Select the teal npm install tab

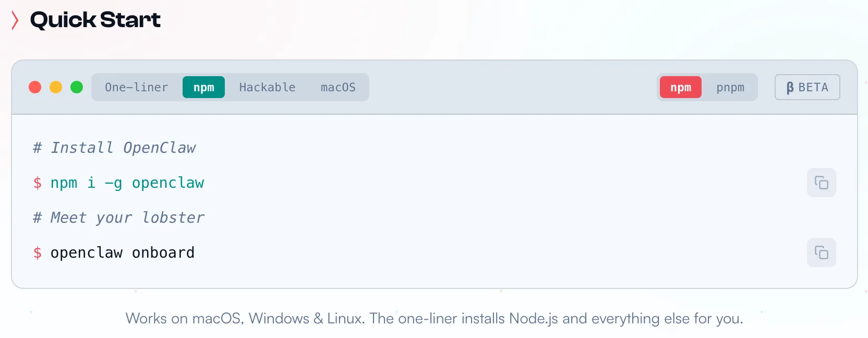(x=203, y=87)
